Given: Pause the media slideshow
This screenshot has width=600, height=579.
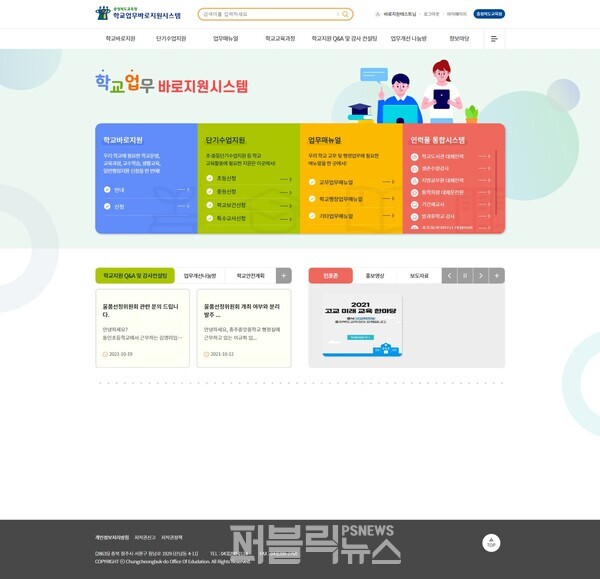Looking at the screenshot, I should [x=465, y=276].
